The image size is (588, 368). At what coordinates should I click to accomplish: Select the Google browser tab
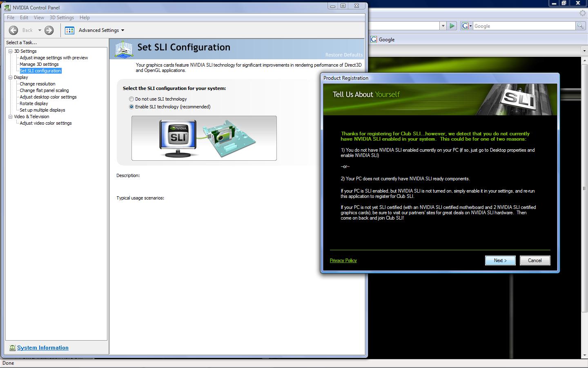pos(383,40)
